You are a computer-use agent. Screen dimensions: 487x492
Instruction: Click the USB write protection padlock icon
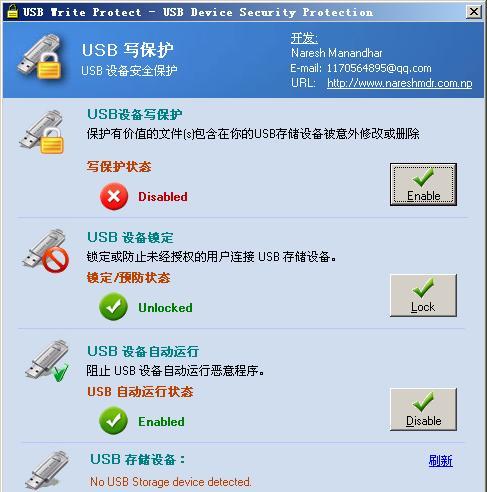[42, 132]
